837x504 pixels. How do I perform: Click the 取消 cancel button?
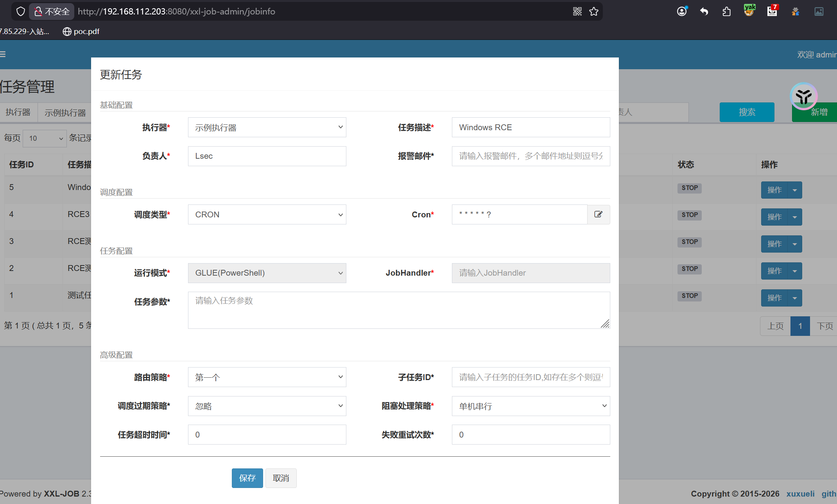pyautogui.click(x=281, y=478)
